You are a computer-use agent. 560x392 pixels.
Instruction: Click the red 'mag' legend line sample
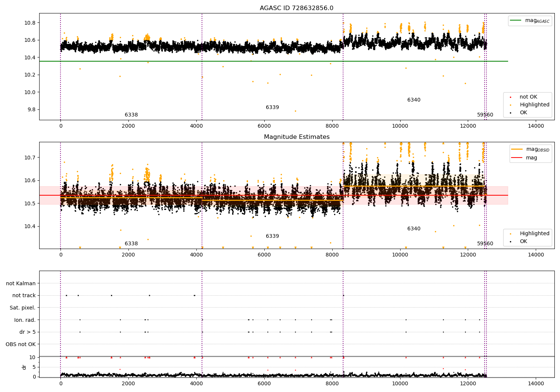point(517,158)
